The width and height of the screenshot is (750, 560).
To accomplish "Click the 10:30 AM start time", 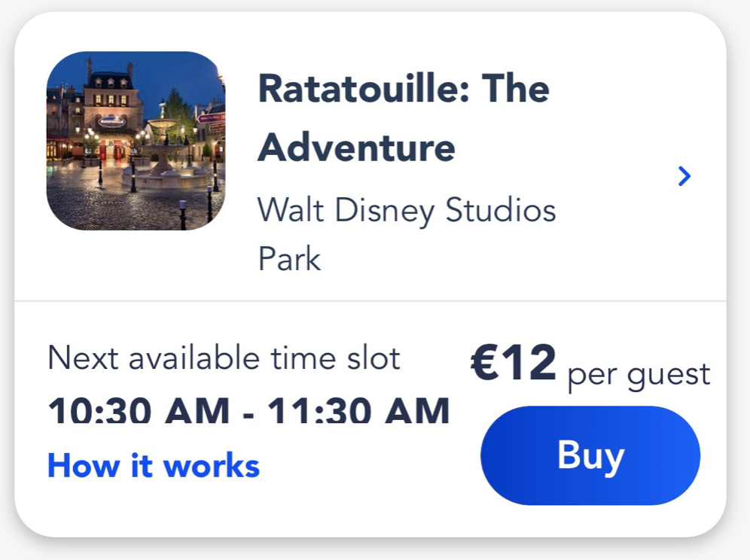I will 139,412.
